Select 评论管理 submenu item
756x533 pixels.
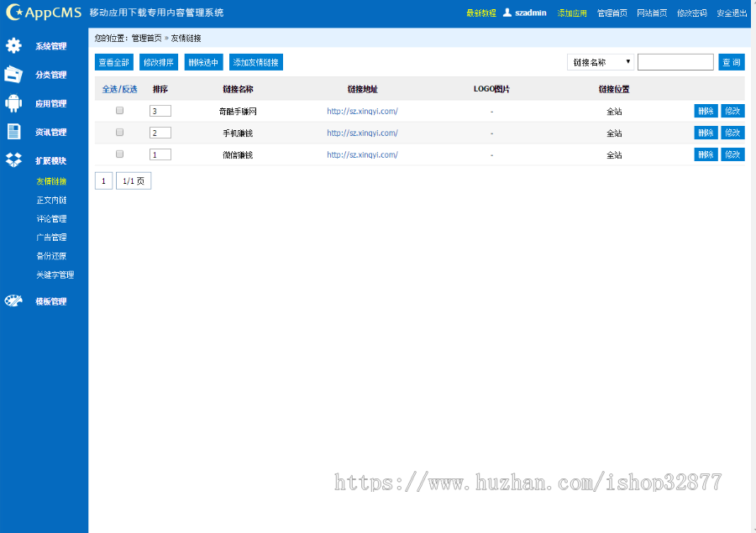pyautogui.click(x=51, y=219)
